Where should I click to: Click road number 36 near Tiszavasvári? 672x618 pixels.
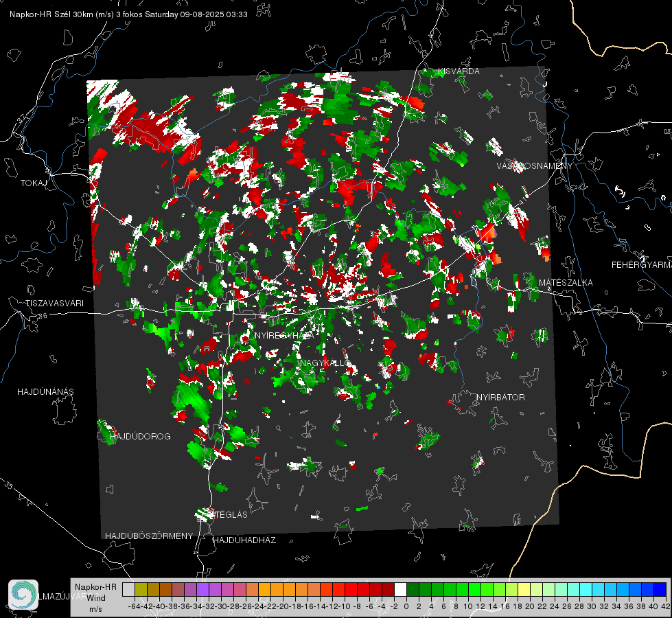(43, 316)
